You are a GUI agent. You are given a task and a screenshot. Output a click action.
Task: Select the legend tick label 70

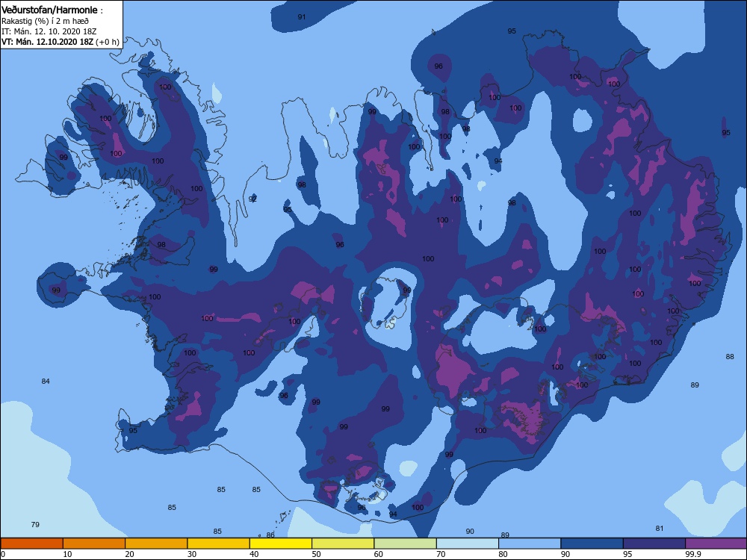[x=441, y=554]
